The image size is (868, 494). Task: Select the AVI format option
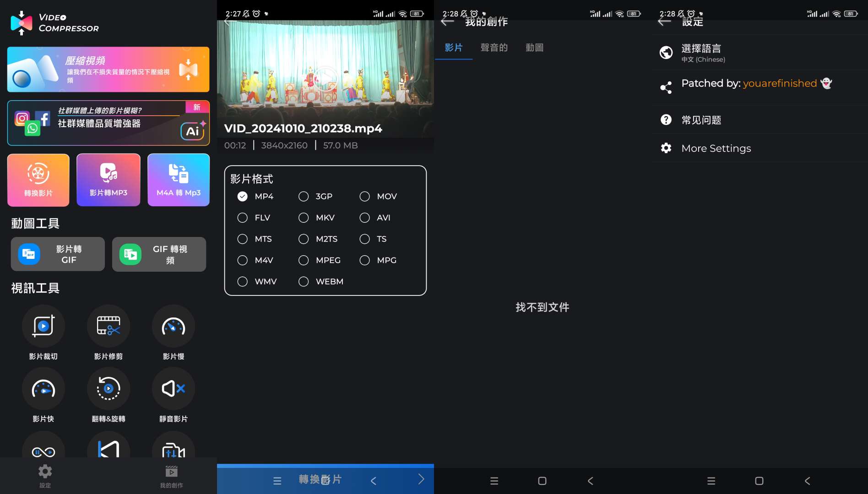click(x=375, y=218)
